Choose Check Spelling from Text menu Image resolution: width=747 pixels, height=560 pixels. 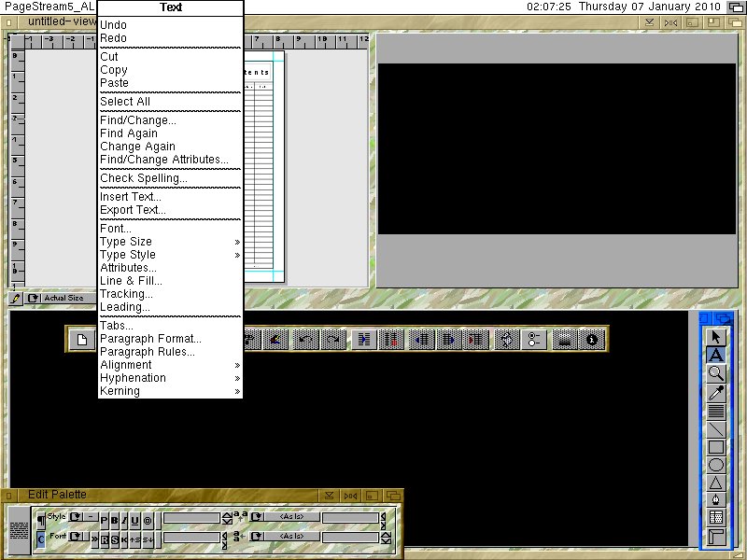tap(143, 178)
